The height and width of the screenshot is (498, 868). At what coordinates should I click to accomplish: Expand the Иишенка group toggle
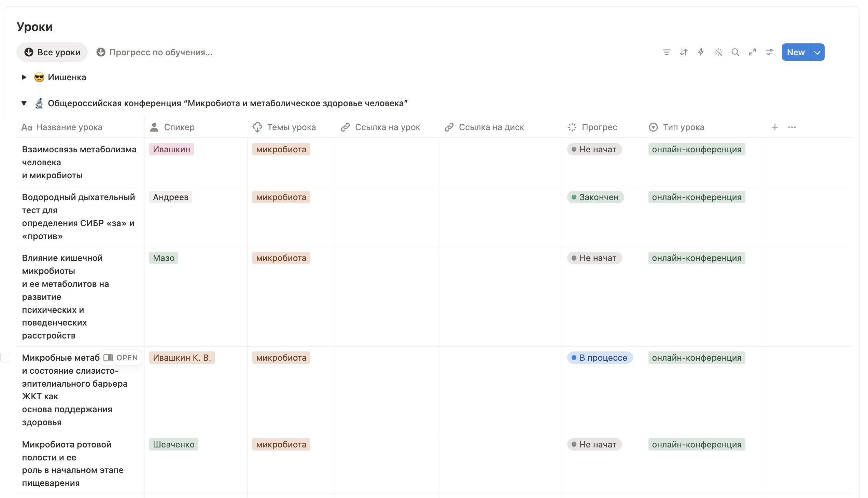coord(24,77)
